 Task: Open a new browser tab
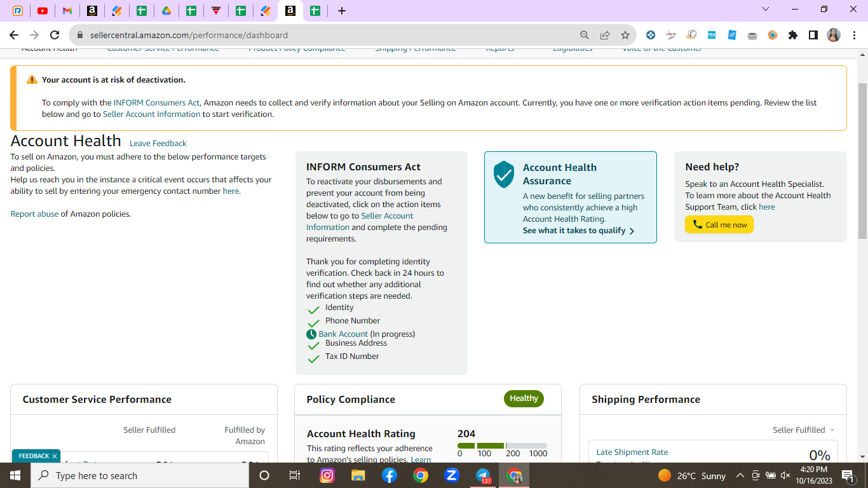point(342,10)
